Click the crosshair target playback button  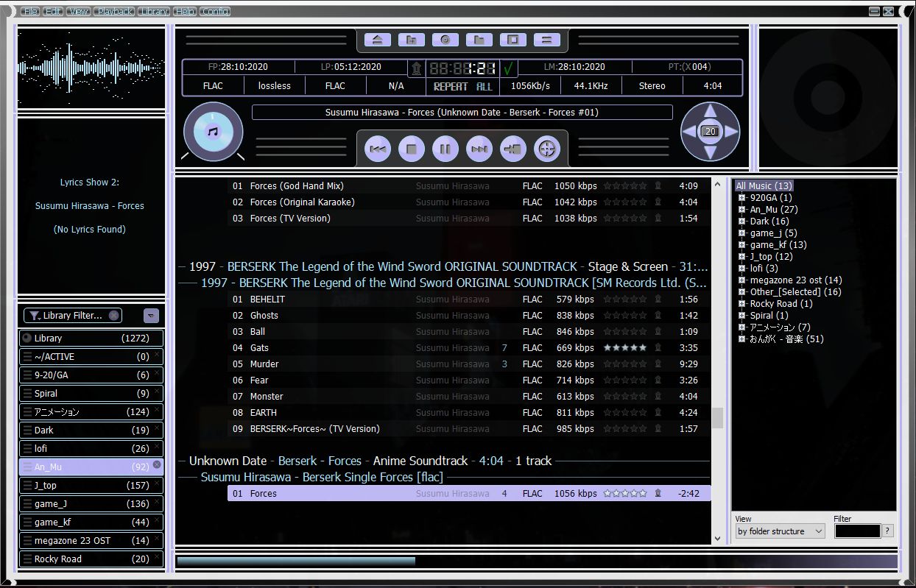547,149
